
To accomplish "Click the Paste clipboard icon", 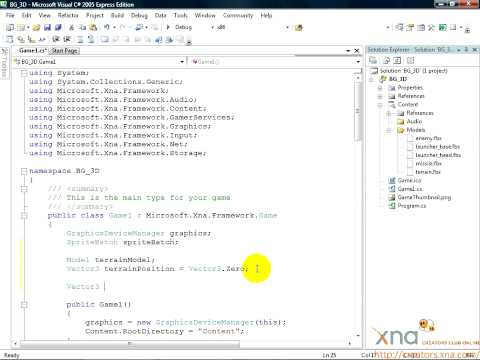I will click(93, 27).
